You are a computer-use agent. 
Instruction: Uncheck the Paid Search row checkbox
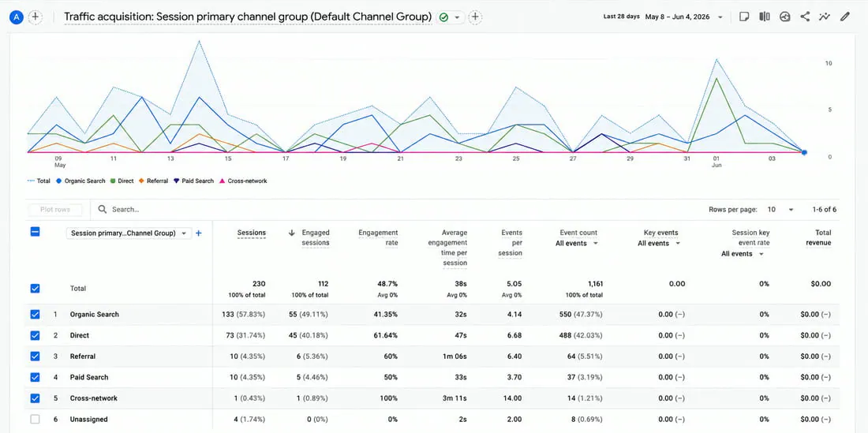[x=35, y=377]
